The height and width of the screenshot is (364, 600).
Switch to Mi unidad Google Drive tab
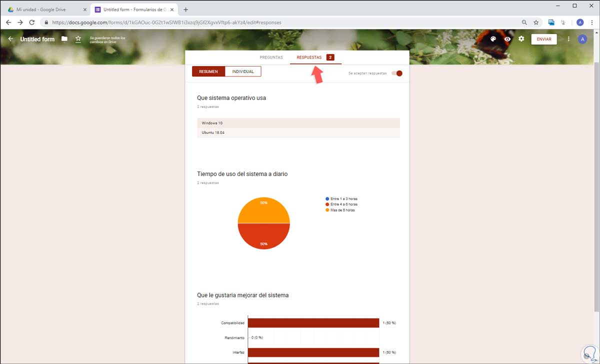click(x=45, y=9)
